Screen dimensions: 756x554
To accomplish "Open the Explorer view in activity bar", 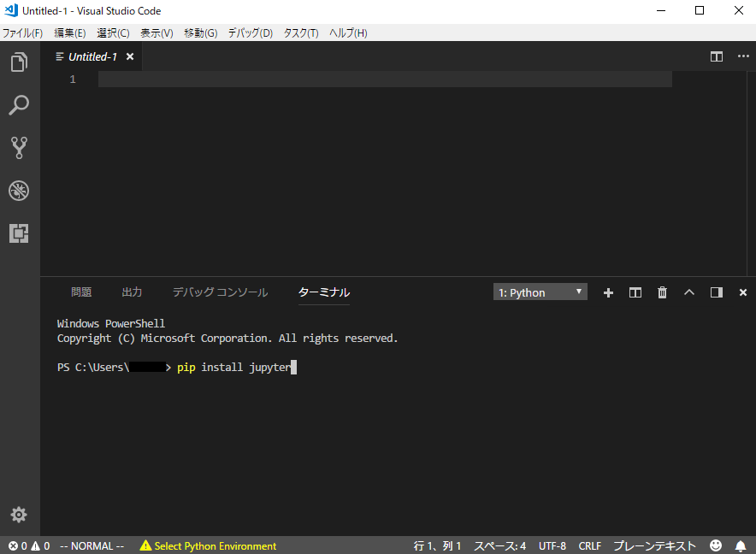I will pos(20,62).
